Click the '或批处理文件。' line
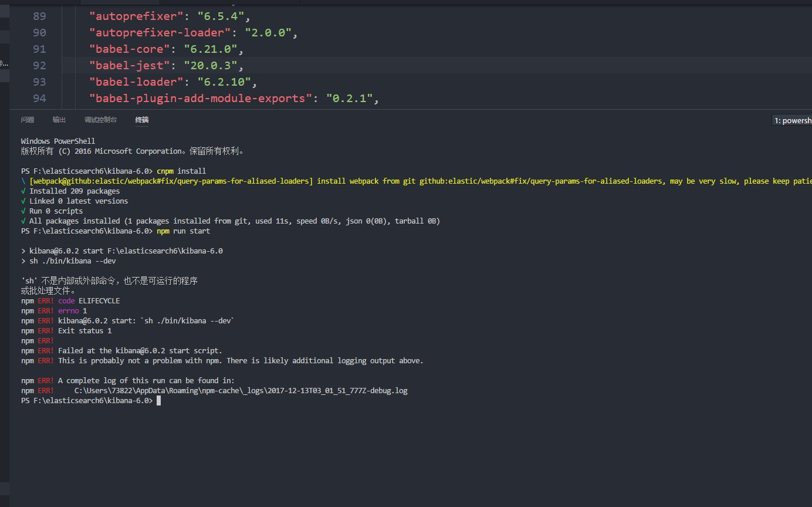812x507 pixels. [x=48, y=291]
